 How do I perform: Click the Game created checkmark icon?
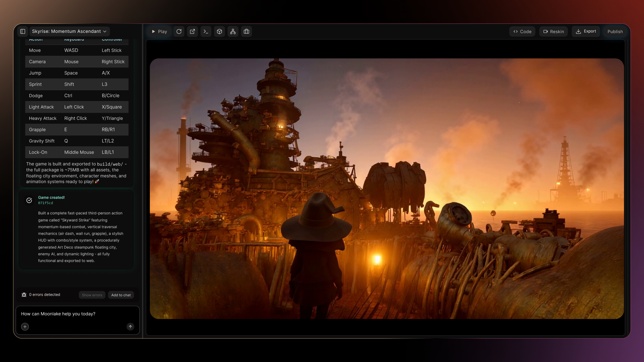coord(29,200)
